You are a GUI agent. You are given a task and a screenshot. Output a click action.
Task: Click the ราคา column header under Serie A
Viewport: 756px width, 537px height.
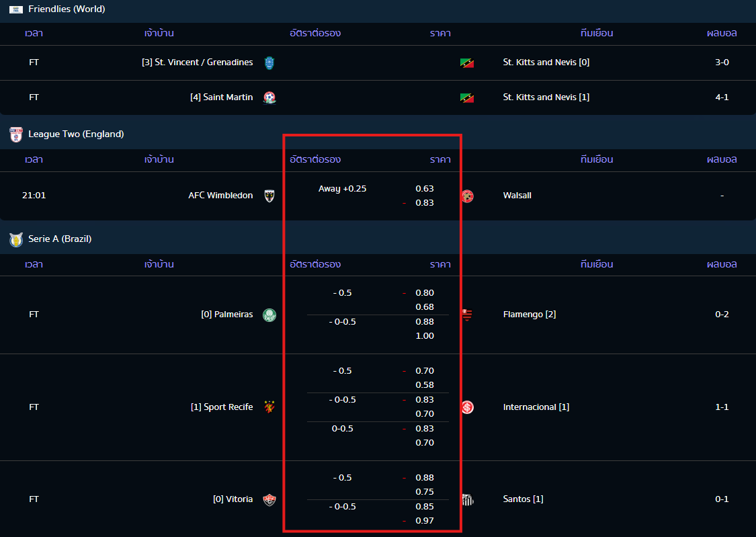tap(440, 264)
